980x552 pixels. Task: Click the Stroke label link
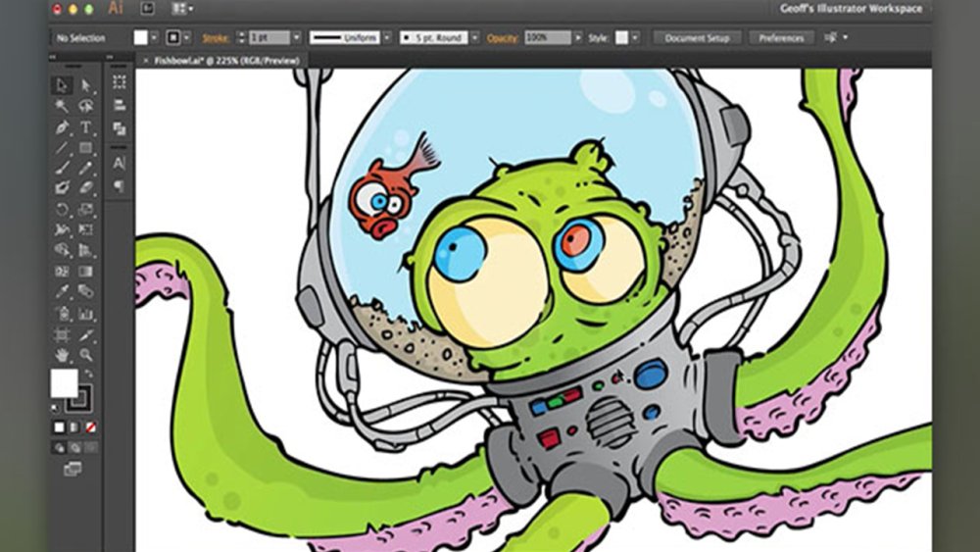(215, 38)
